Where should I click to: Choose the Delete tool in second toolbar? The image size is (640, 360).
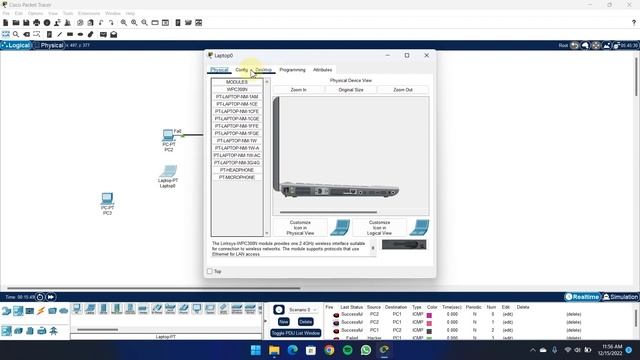(27, 35)
